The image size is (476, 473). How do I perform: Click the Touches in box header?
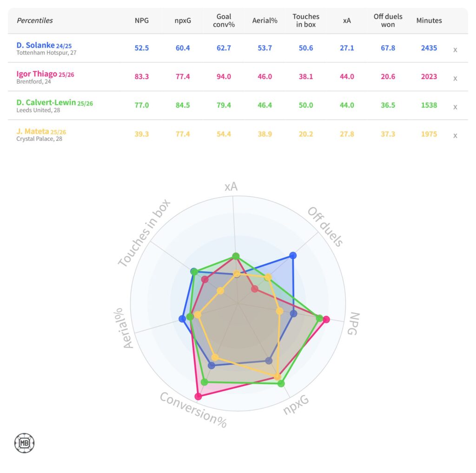pos(306,20)
